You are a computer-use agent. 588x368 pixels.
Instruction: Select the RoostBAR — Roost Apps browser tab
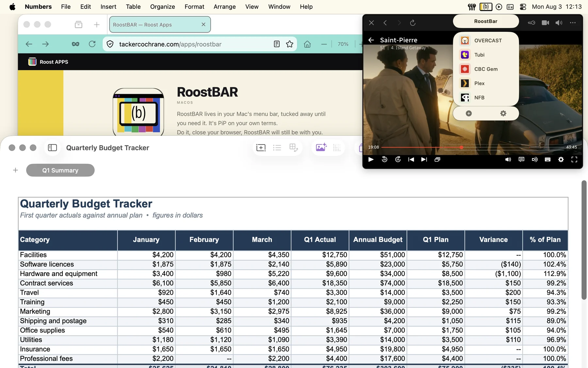pos(160,25)
